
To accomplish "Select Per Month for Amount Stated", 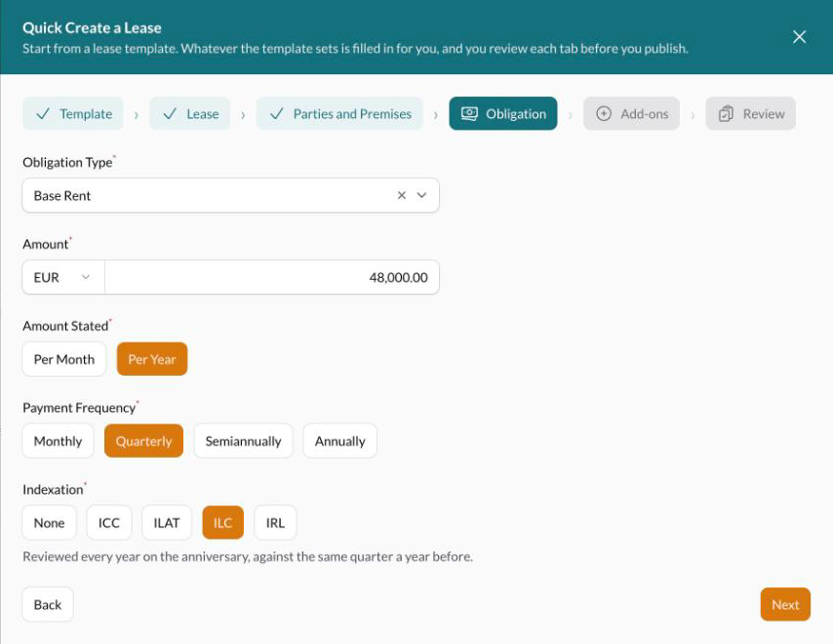I will 64,359.
